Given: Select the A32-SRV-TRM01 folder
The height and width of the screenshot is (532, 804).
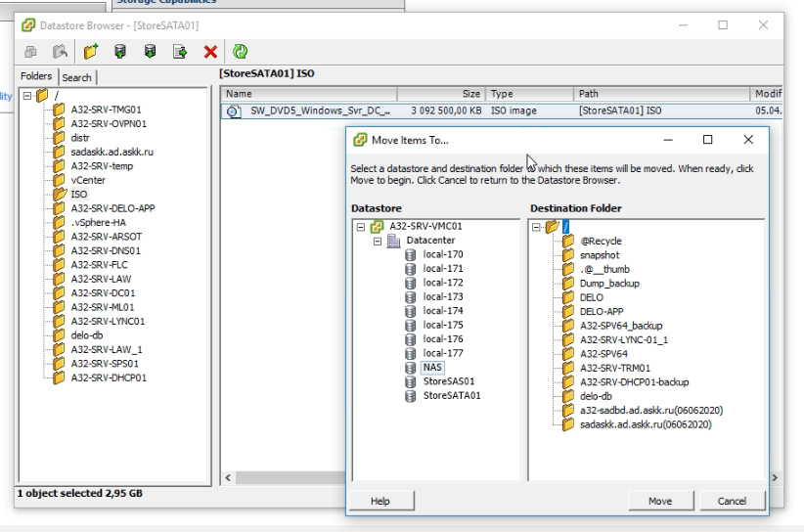Looking at the screenshot, I should [615, 368].
